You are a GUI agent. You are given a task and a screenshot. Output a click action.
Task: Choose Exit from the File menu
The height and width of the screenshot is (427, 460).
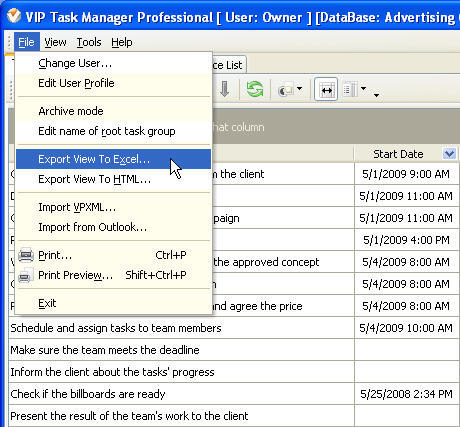113,303
